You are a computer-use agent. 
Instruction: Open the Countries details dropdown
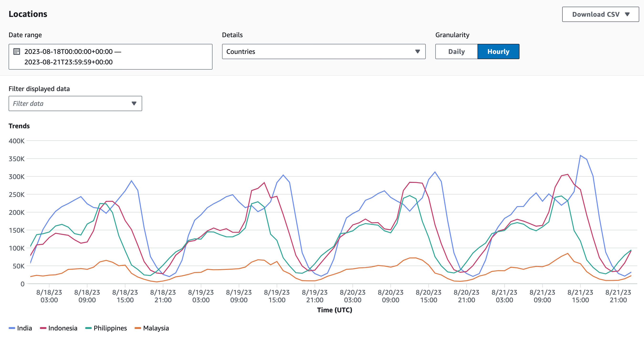pyautogui.click(x=324, y=51)
